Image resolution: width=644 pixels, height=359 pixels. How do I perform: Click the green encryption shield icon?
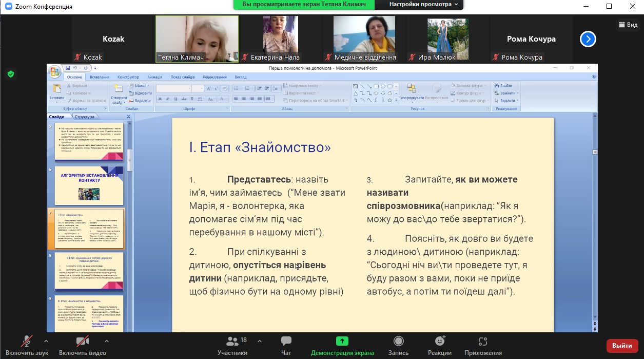click(x=11, y=74)
